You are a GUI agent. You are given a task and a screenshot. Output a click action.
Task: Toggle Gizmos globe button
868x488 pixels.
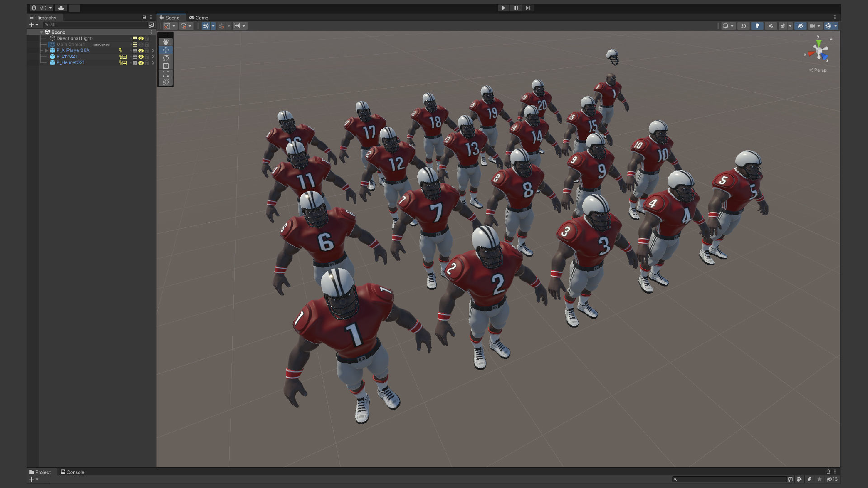pyautogui.click(x=828, y=26)
